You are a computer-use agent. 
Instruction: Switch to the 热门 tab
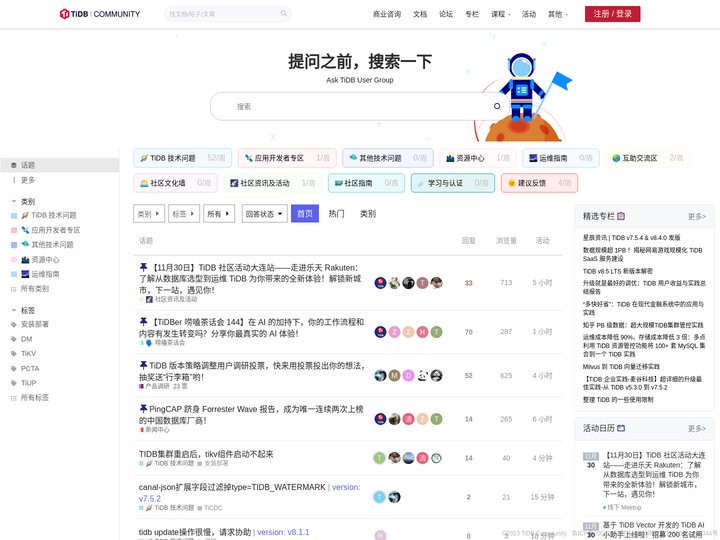click(x=336, y=214)
